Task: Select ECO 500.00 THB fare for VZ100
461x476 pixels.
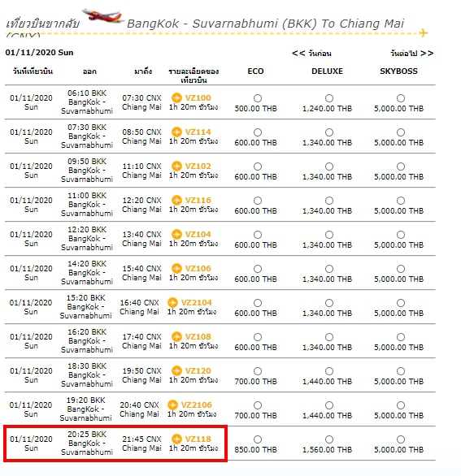Action: 258,98
